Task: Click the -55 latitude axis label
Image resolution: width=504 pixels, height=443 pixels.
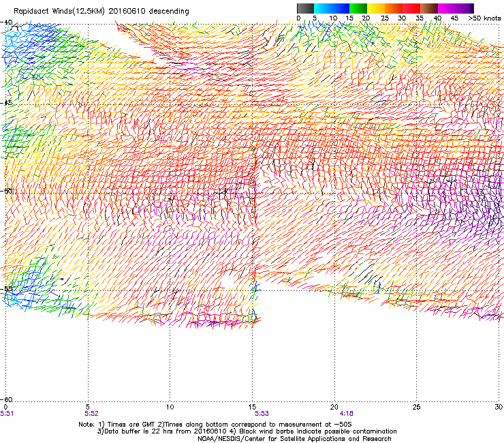Action: coord(6,288)
